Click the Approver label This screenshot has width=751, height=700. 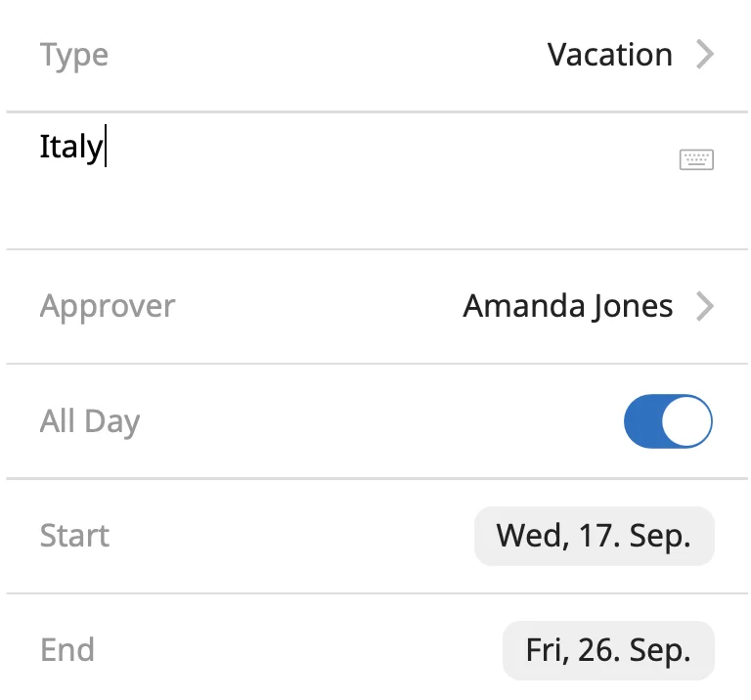pos(108,307)
